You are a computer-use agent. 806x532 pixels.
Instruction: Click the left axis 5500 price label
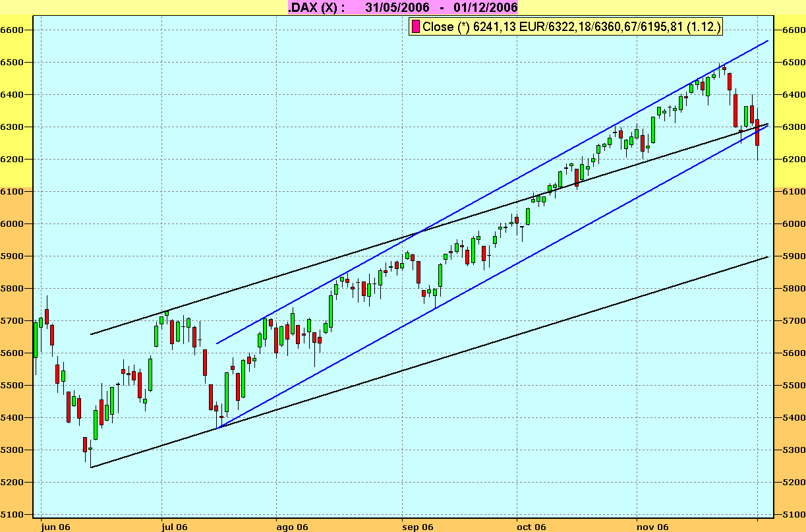point(13,386)
